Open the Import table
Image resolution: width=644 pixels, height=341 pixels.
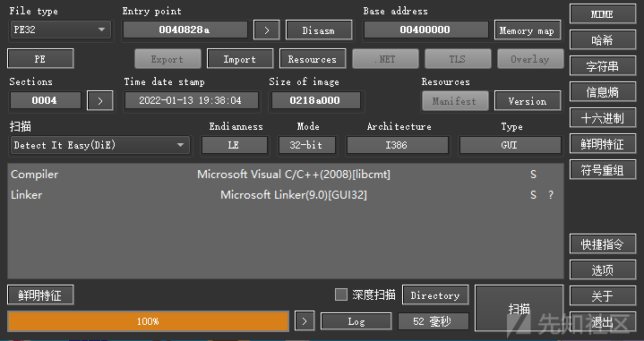(240, 59)
